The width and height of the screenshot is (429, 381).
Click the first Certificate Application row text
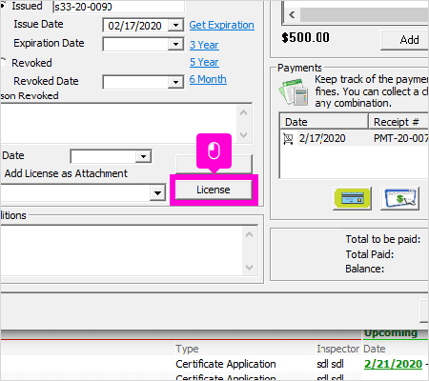tap(226, 364)
